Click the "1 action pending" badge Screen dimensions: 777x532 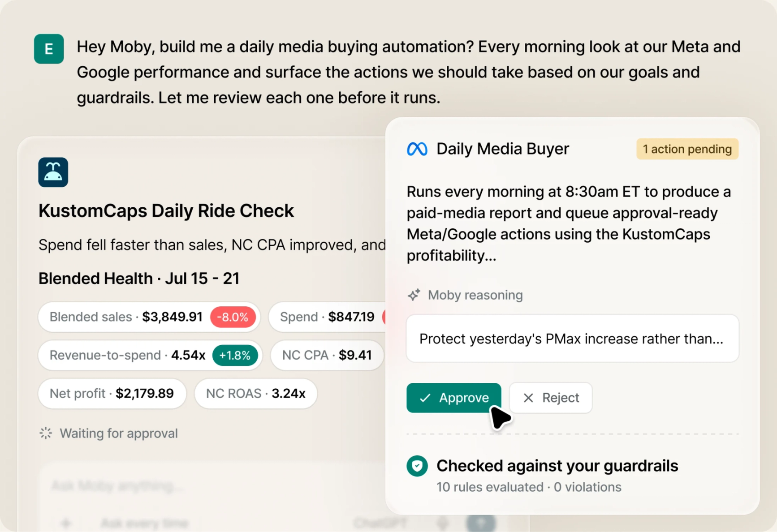[687, 149]
